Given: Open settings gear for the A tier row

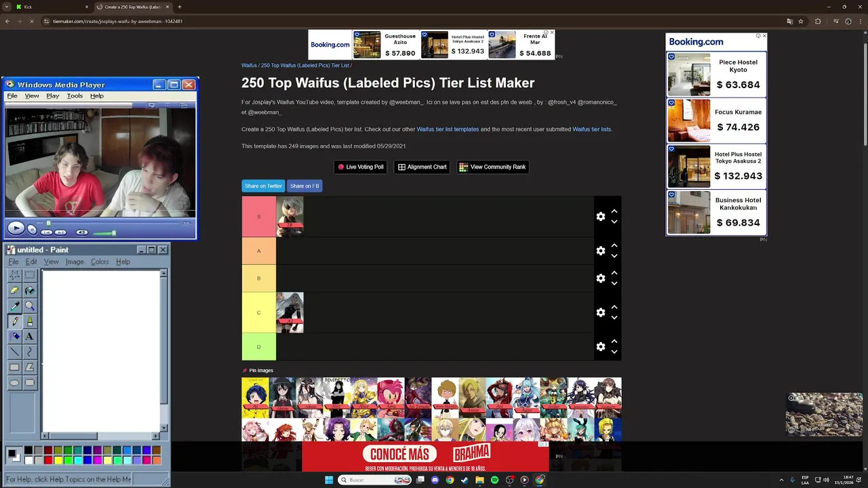Looking at the screenshot, I should [600, 251].
